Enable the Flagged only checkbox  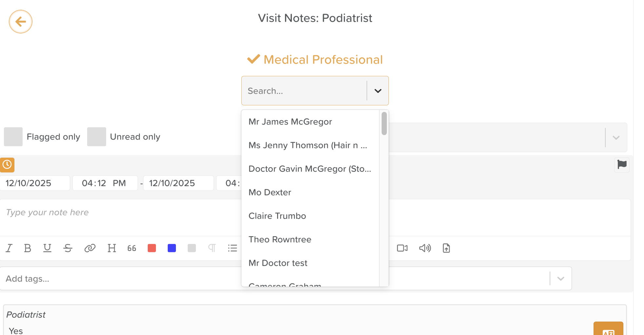click(x=13, y=137)
